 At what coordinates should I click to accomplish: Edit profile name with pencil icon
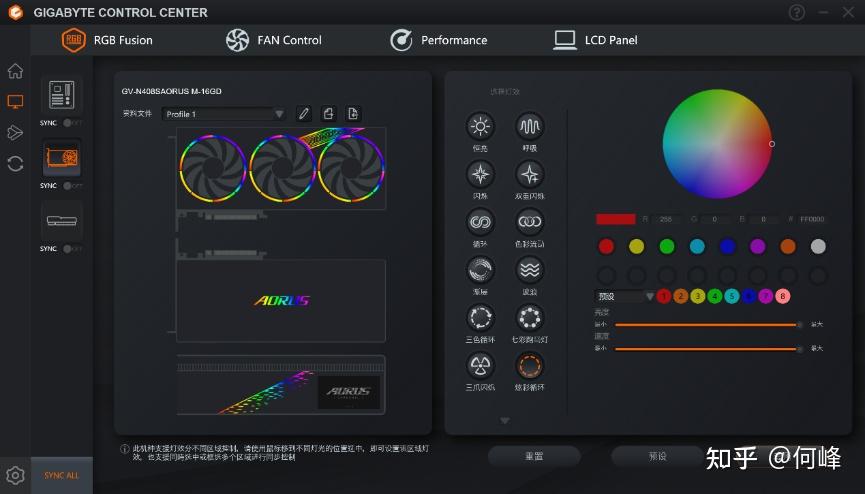tap(303, 114)
